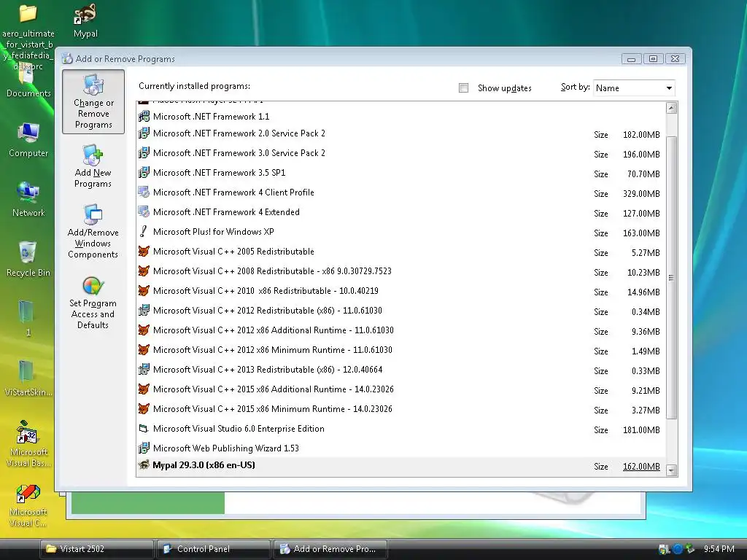Click icon of Visual C++ 2012 x86 Additional Runtime
This screenshot has height=560, width=747.
pyautogui.click(x=144, y=330)
